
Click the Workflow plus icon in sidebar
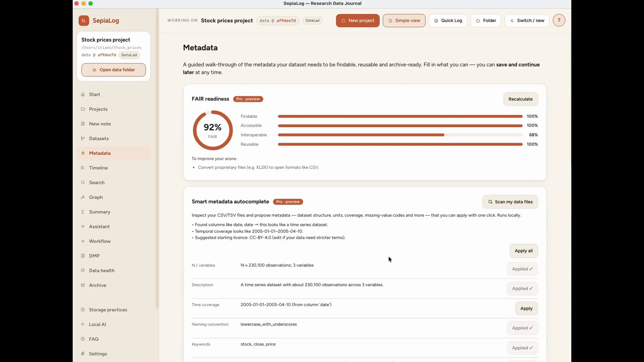tap(83, 241)
